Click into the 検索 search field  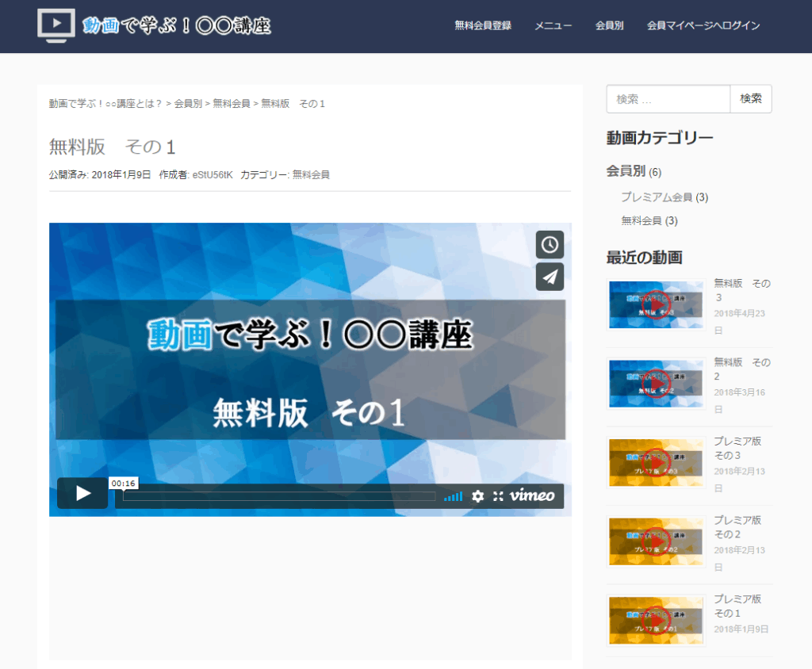click(x=668, y=99)
